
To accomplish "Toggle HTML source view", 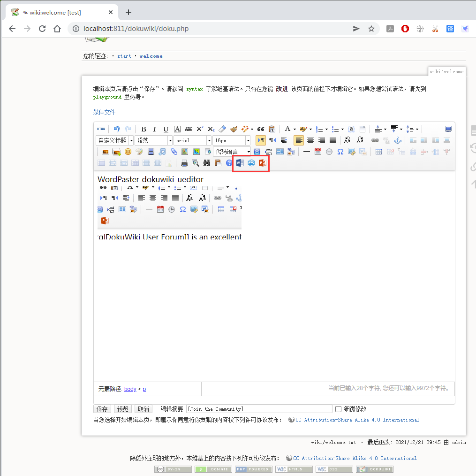I will (101, 129).
